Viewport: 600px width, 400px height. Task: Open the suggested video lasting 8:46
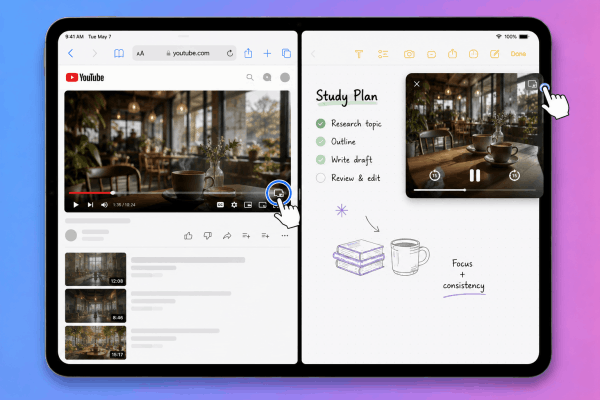pos(96,306)
